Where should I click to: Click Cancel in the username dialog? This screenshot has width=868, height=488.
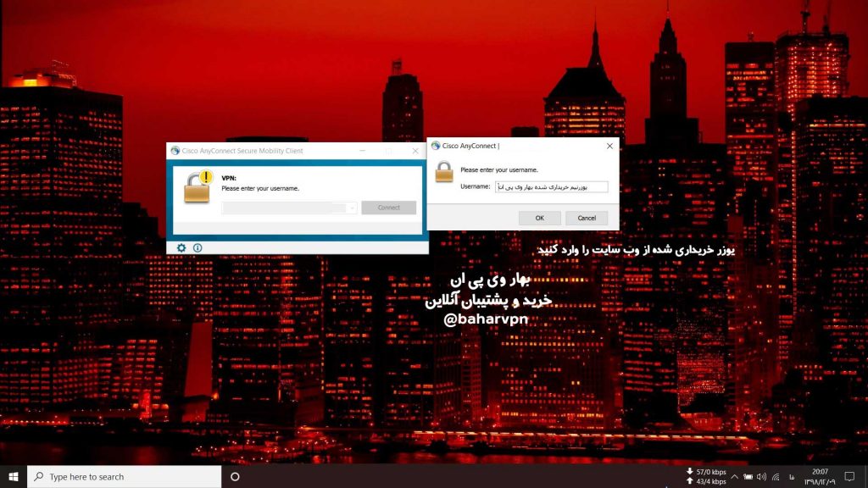(x=587, y=218)
